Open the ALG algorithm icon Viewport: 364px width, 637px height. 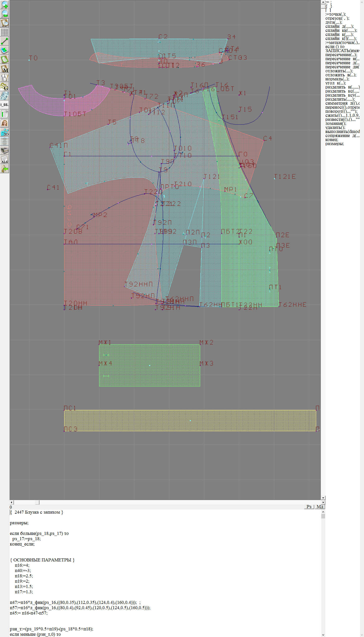point(5,160)
